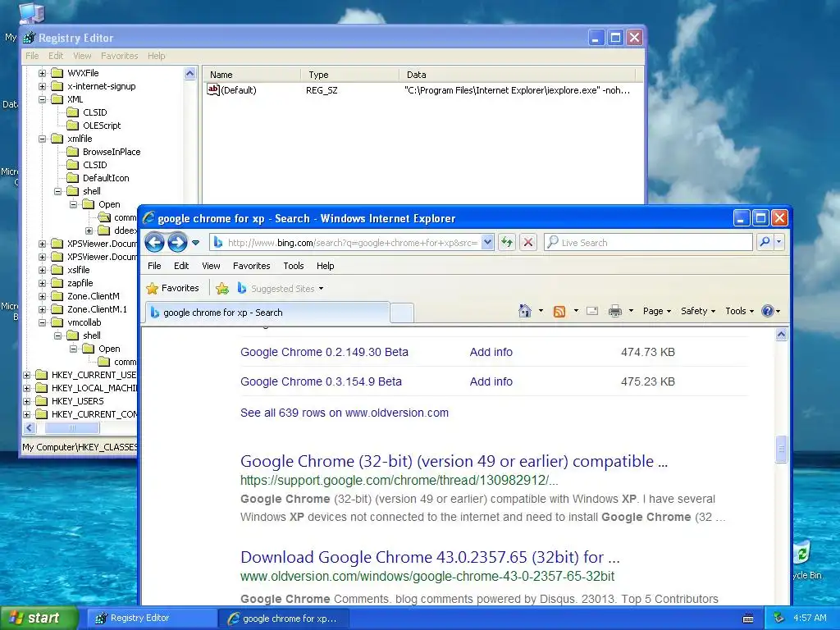Switch to Registry Editor taskbar button
Image resolution: width=840 pixels, height=630 pixels.
[152, 619]
